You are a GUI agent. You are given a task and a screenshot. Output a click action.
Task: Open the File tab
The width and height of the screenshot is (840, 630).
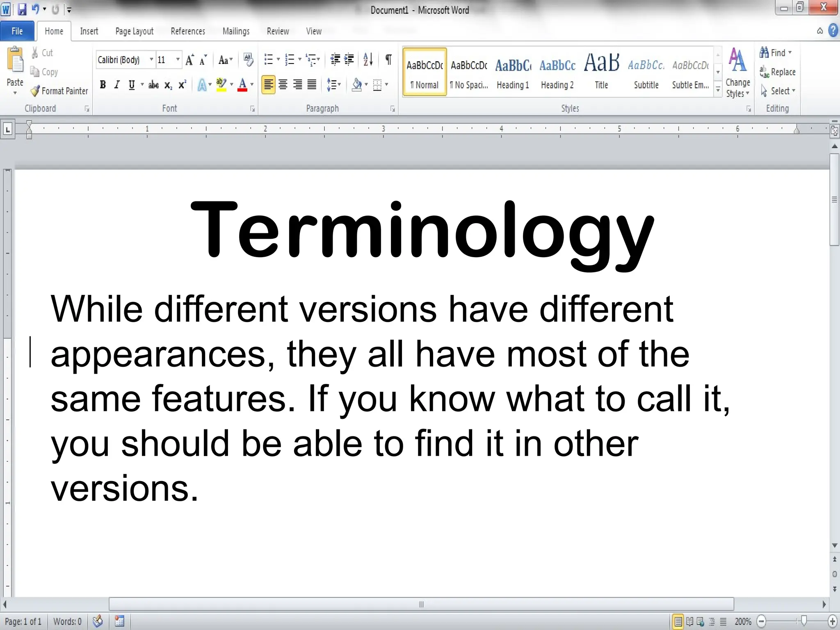[x=17, y=31]
